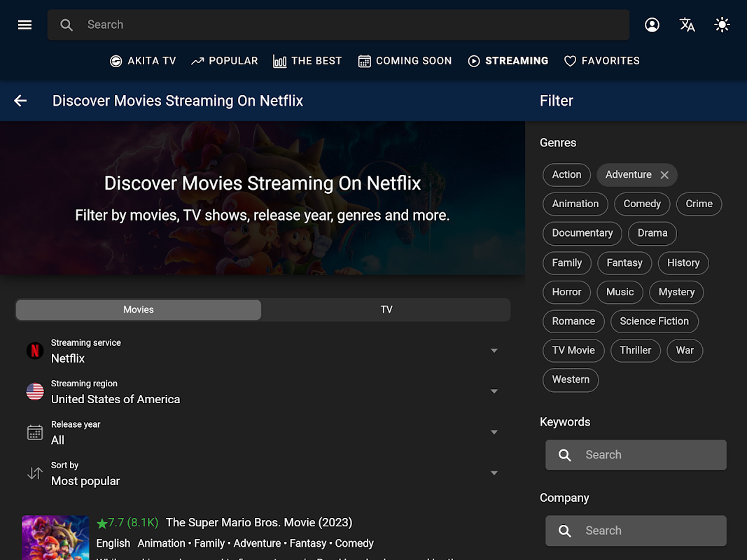Toggle light theme with sun icon
The height and width of the screenshot is (560, 747).
click(722, 24)
